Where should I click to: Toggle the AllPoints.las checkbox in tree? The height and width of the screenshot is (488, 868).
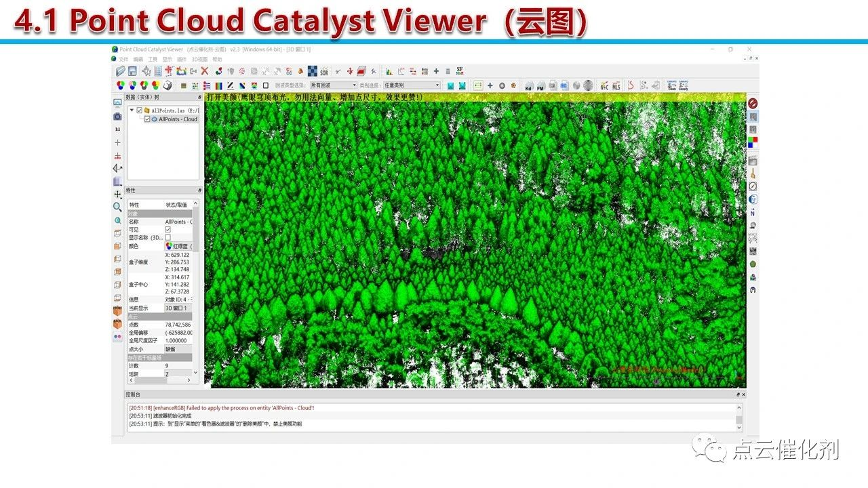pyautogui.click(x=140, y=110)
